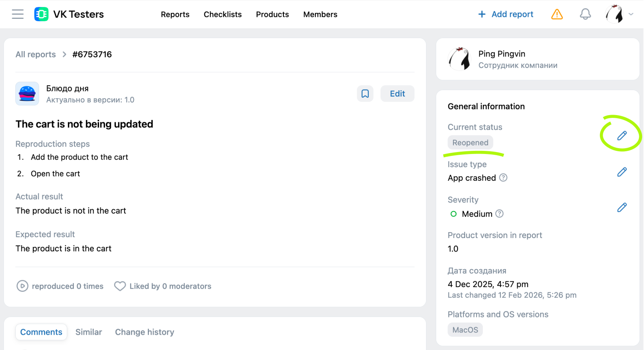Click the 'Last changed 12 Feb 2026' text
This screenshot has width=644, height=350.
click(x=512, y=295)
